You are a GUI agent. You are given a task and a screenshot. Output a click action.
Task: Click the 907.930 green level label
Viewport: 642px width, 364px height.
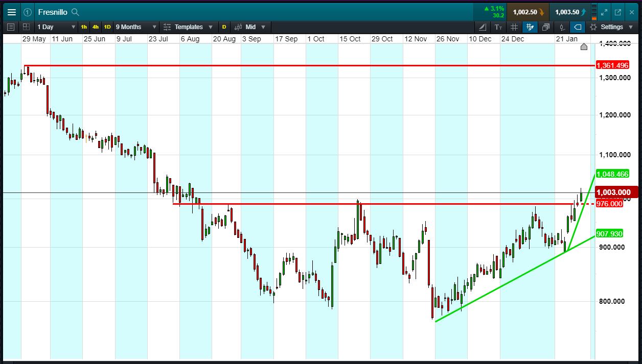(x=609, y=234)
